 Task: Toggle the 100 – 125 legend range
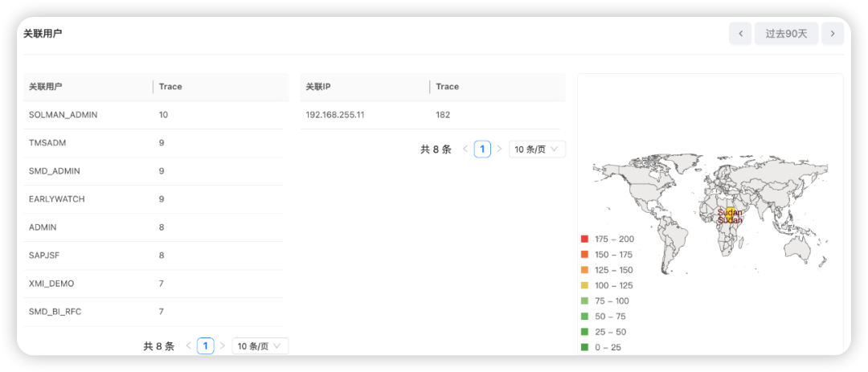point(613,285)
